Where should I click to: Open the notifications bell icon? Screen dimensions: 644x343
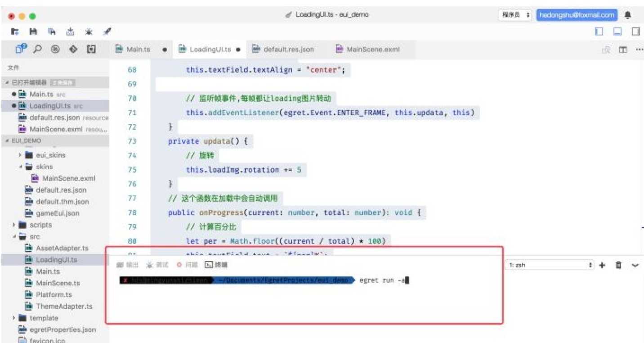tap(628, 15)
